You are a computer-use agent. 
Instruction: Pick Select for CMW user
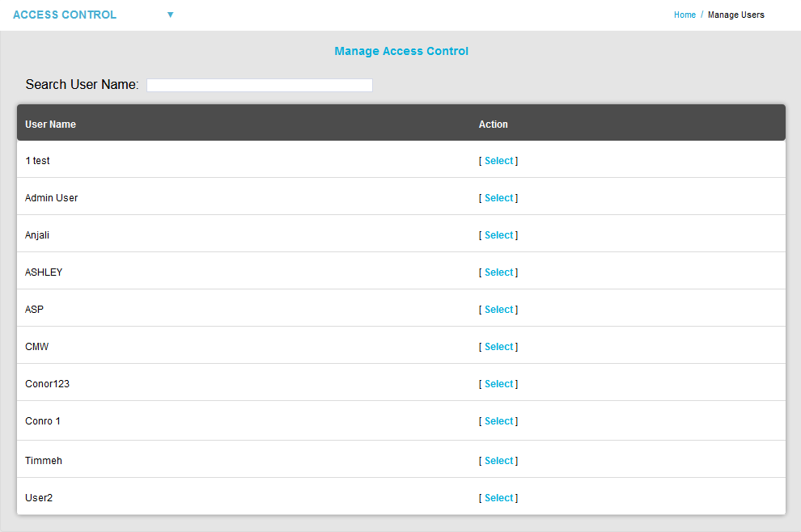[x=498, y=347]
